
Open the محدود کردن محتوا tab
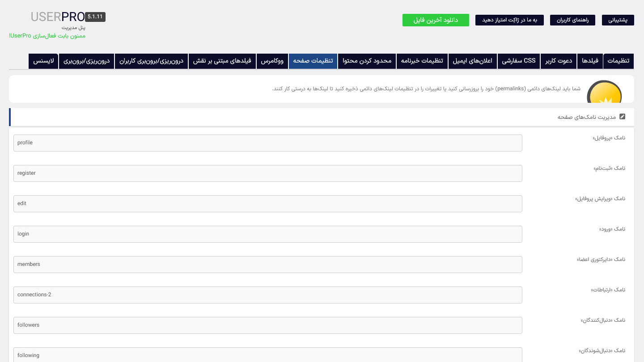click(x=367, y=61)
